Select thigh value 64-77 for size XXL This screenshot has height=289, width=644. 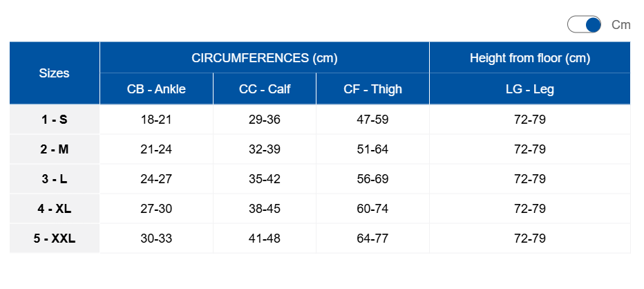pos(372,239)
